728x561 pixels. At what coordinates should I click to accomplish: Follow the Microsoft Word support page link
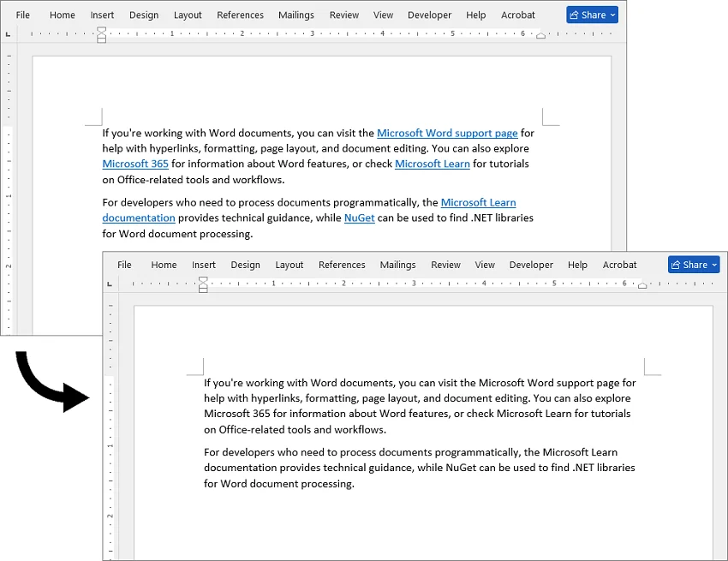click(x=447, y=134)
